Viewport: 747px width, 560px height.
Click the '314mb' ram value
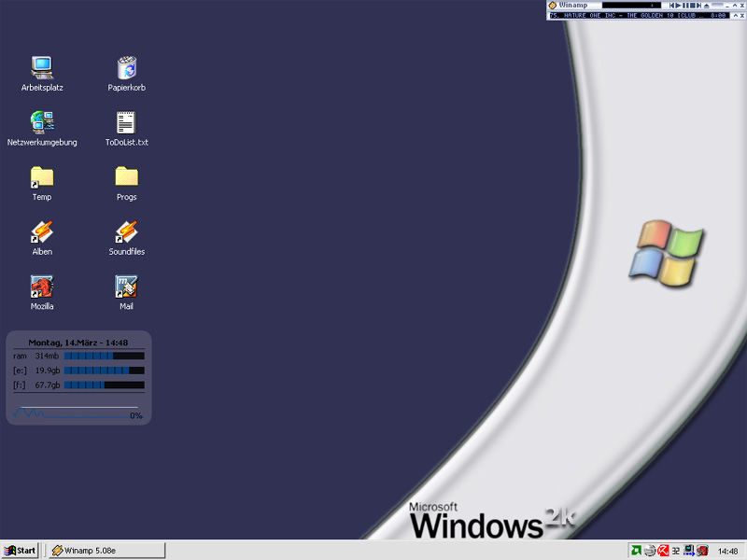click(47, 356)
